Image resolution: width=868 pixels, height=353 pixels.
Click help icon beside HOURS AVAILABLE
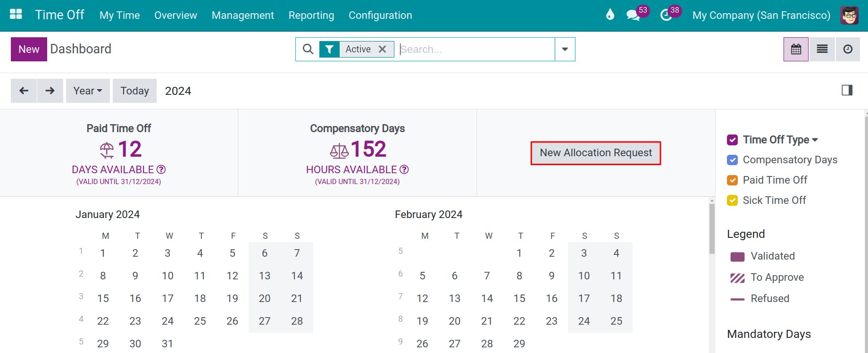tap(404, 169)
